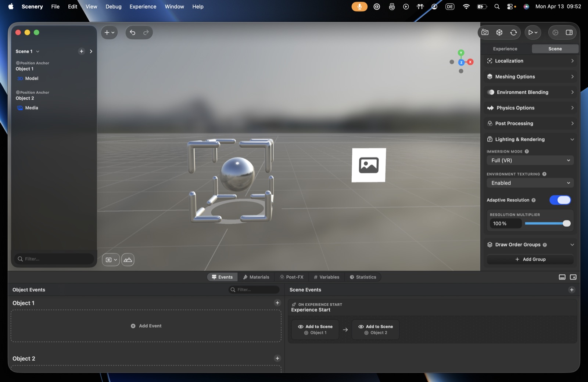Switch to the Events tab

[x=222, y=277]
